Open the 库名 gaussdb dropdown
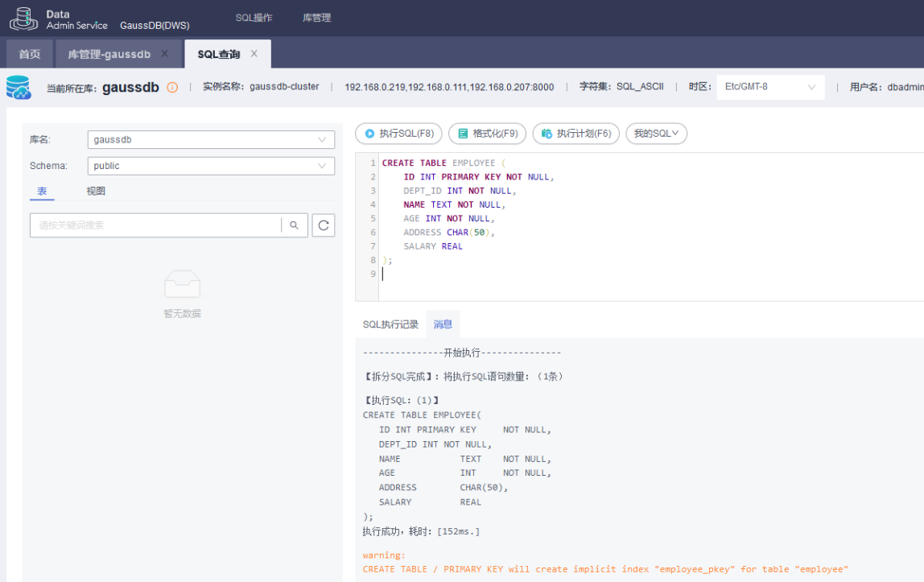The height and width of the screenshot is (582, 924). 211,139
